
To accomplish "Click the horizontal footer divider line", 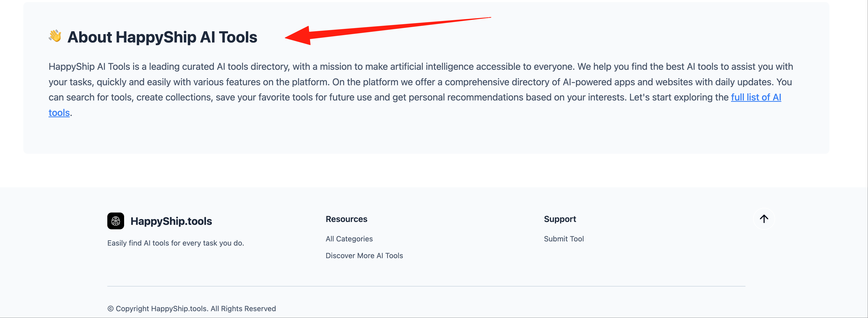I will pyautogui.click(x=426, y=286).
